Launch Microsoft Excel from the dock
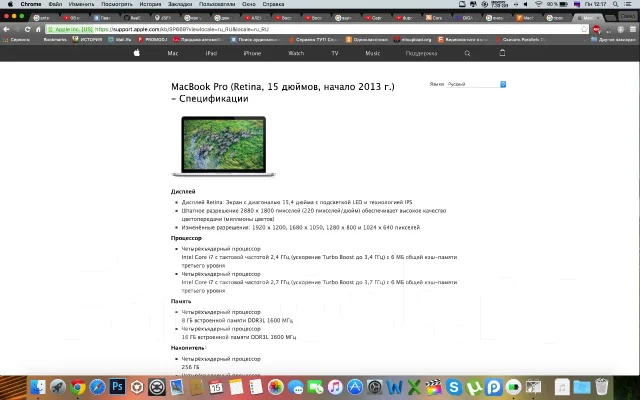640x400 pixels. (414, 387)
